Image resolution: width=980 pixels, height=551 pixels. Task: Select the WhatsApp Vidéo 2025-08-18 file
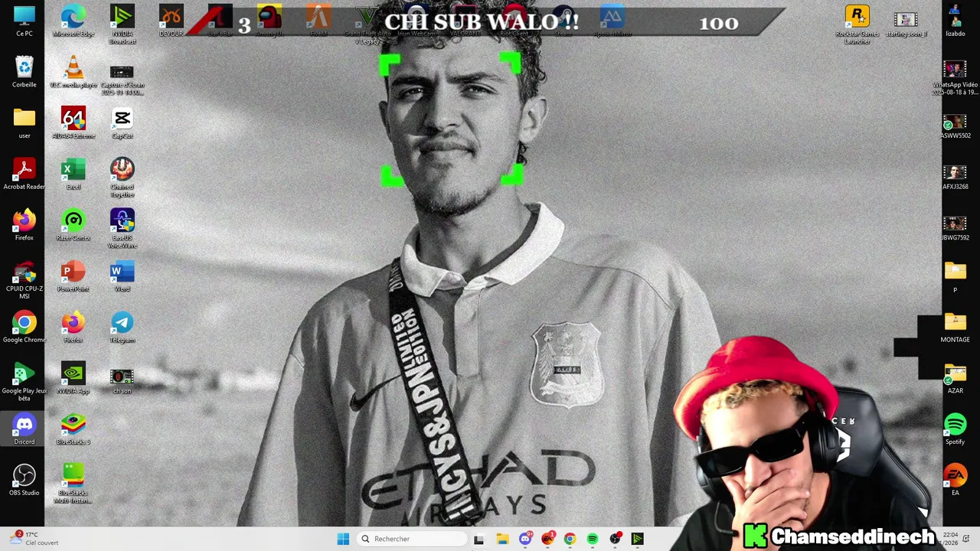[955, 76]
